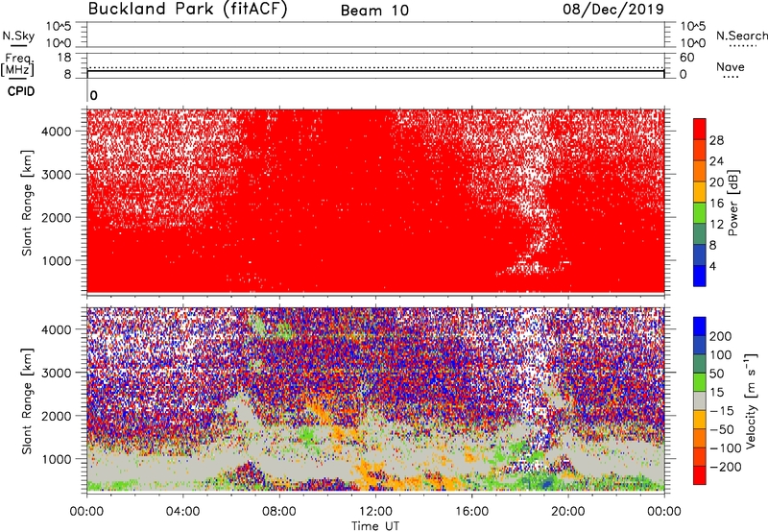Click the '4000' range tick on the power panel
The width and height of the screenshot is (768, 532).
point(57,132)
